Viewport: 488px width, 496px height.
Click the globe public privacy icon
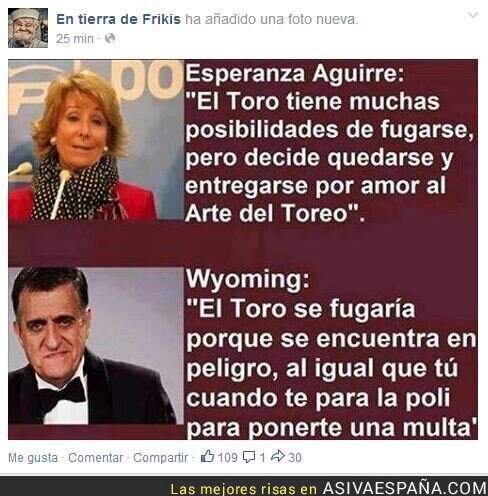110,38
